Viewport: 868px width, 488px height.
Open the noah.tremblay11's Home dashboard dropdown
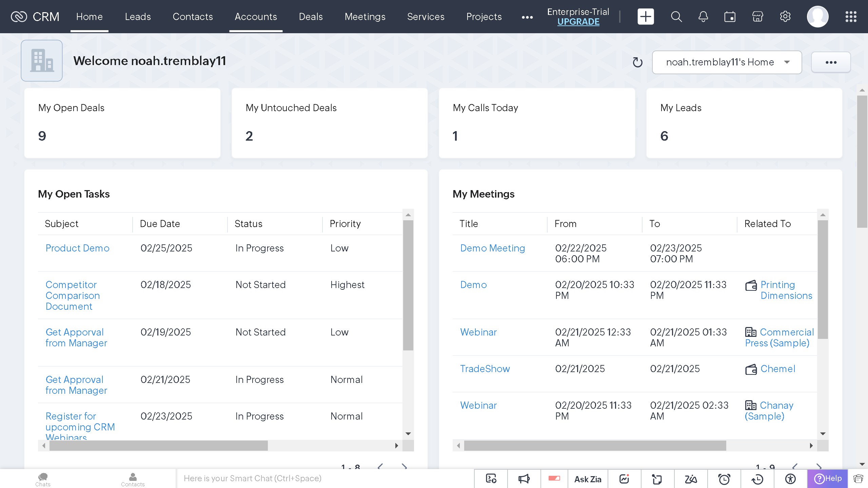click(x=727, y=62)
